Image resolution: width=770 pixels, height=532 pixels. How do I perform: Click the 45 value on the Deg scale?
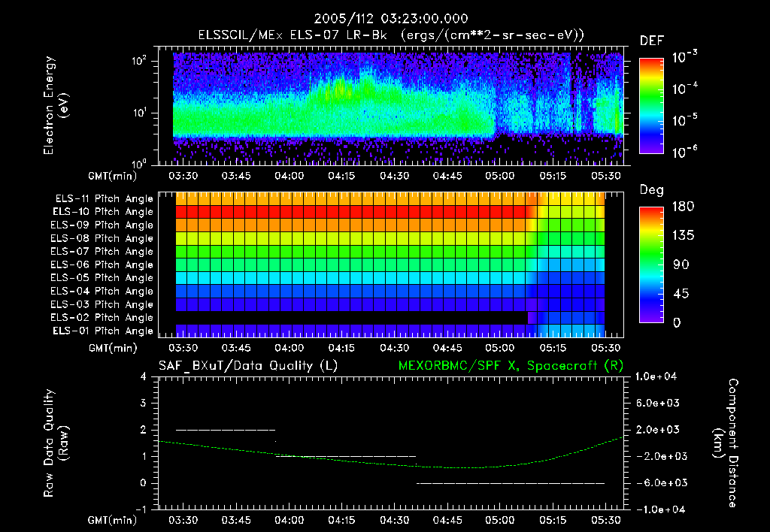click(x=681, y=294)
